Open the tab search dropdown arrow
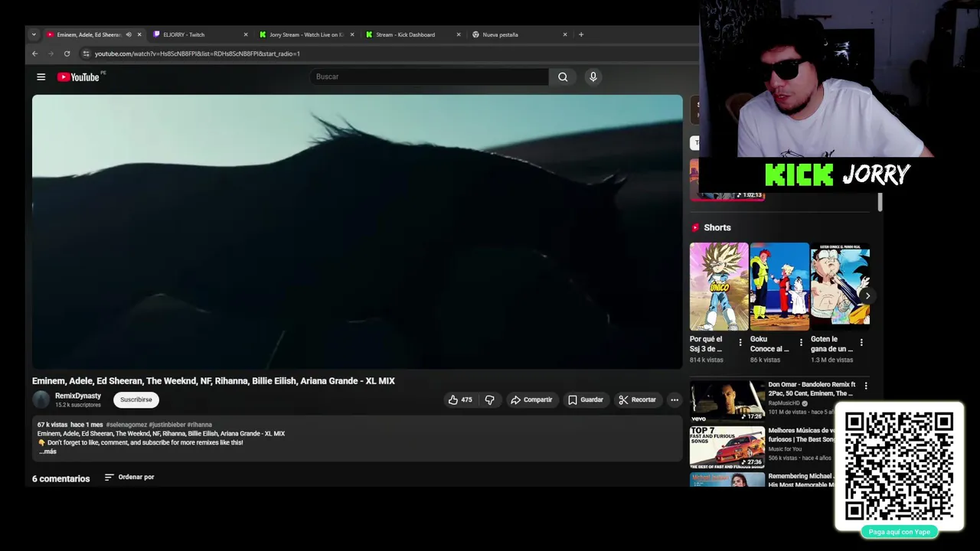This screenshot has width=980, height=551. (x=34, y=34)
